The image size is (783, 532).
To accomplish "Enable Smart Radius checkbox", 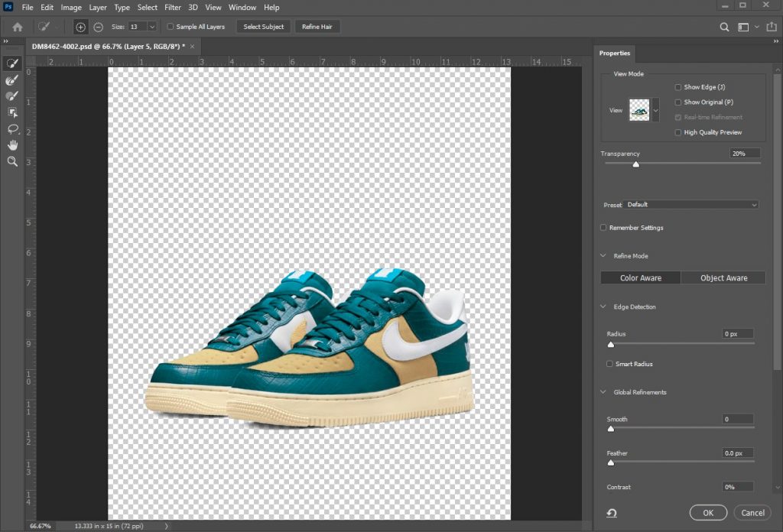I will [609, 364].
